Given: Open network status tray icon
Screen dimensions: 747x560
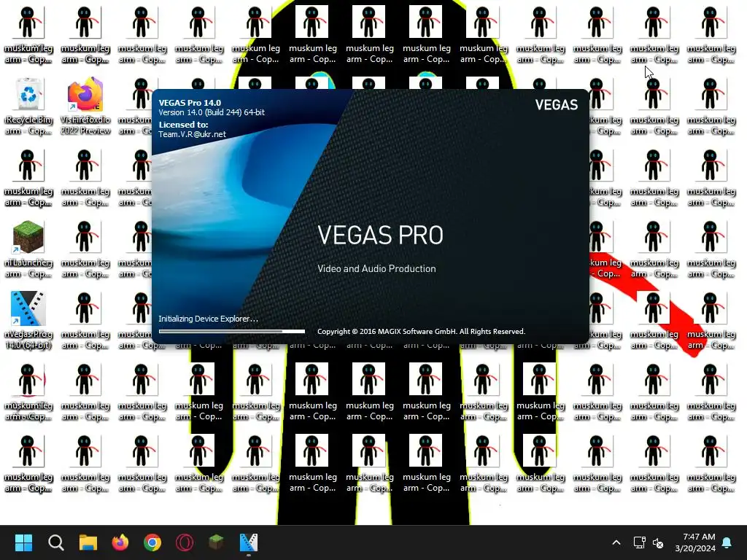Looking at the screenshot, I should point(639,542).
